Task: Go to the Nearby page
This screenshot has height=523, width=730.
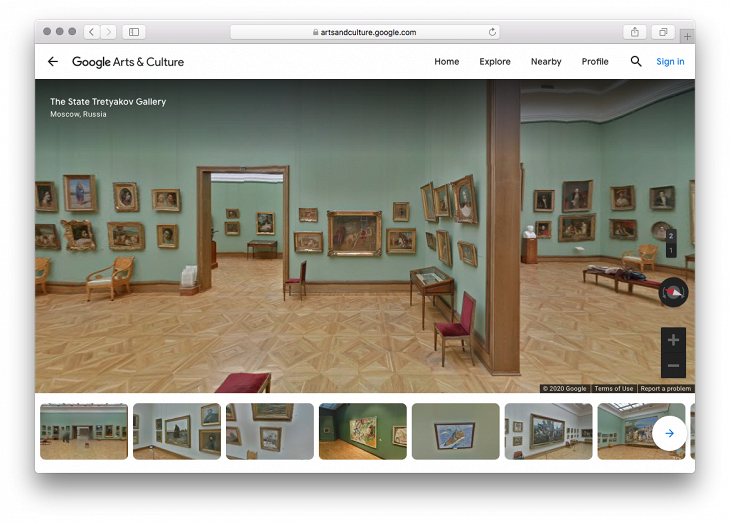Action: tap(546, 62)
